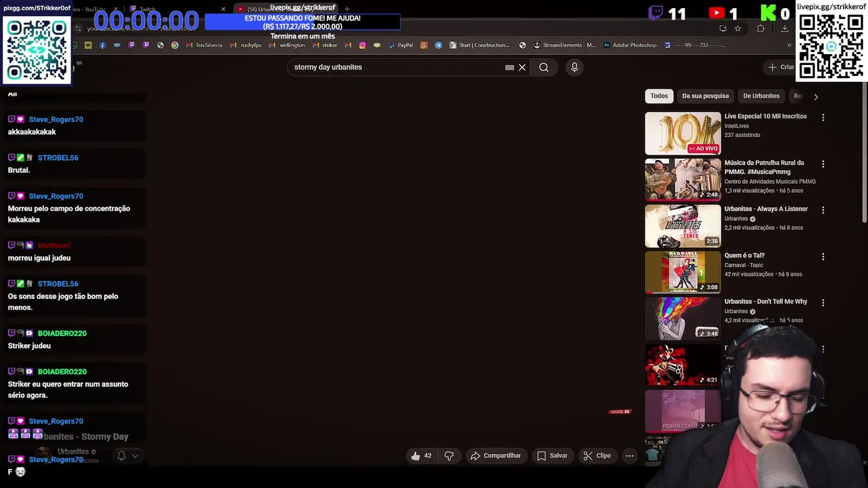Open the Ten.Silveira Gmail bookmark

tap(203, 45)
